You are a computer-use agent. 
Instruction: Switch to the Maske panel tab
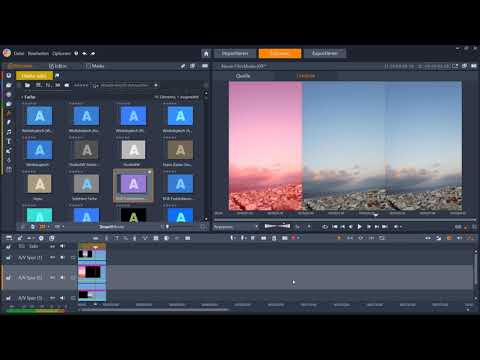click(x=95, y=66)
